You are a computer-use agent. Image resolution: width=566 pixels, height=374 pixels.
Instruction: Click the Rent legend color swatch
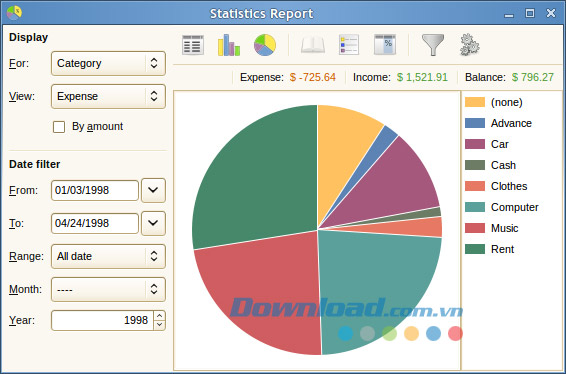tap(475, 249)
